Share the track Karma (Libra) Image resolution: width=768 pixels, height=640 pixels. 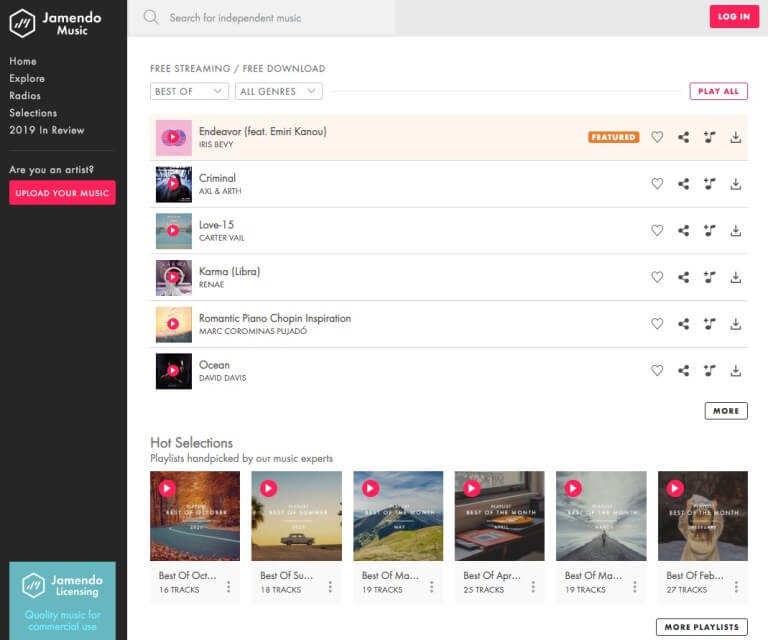coord(683,277)
